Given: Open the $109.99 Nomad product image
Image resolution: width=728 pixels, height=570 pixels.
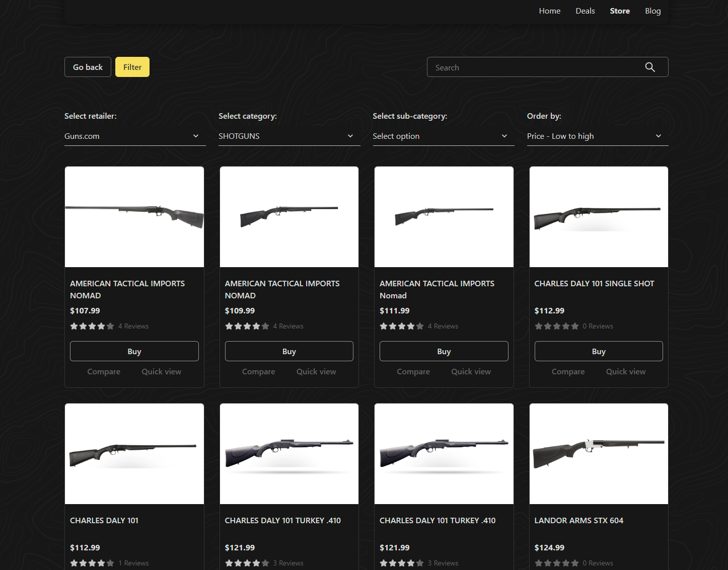Looking at the screenshot, I should [x=289, y=217].
